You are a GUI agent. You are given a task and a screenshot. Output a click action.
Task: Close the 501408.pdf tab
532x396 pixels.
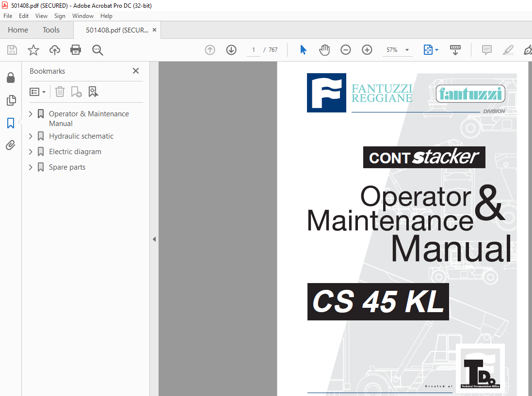154,30
